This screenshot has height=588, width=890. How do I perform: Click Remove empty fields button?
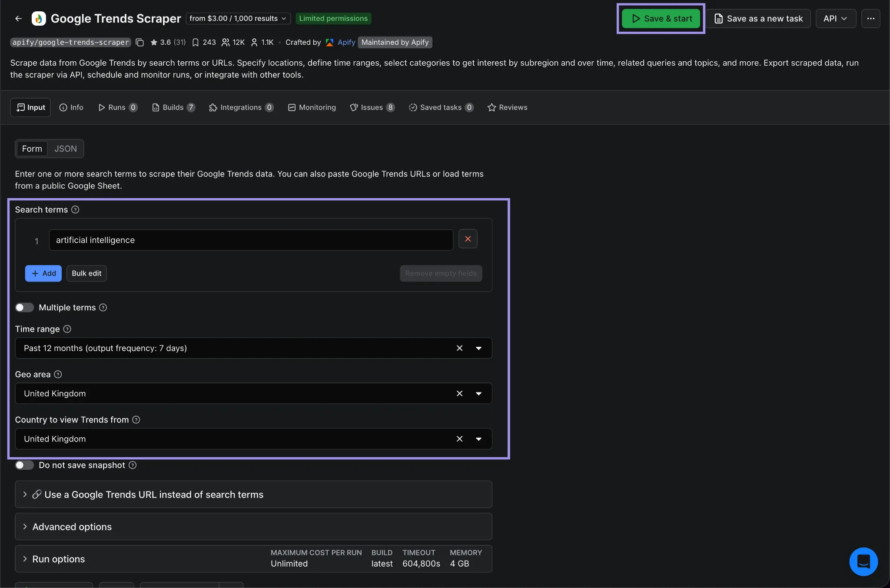point(441,273)
